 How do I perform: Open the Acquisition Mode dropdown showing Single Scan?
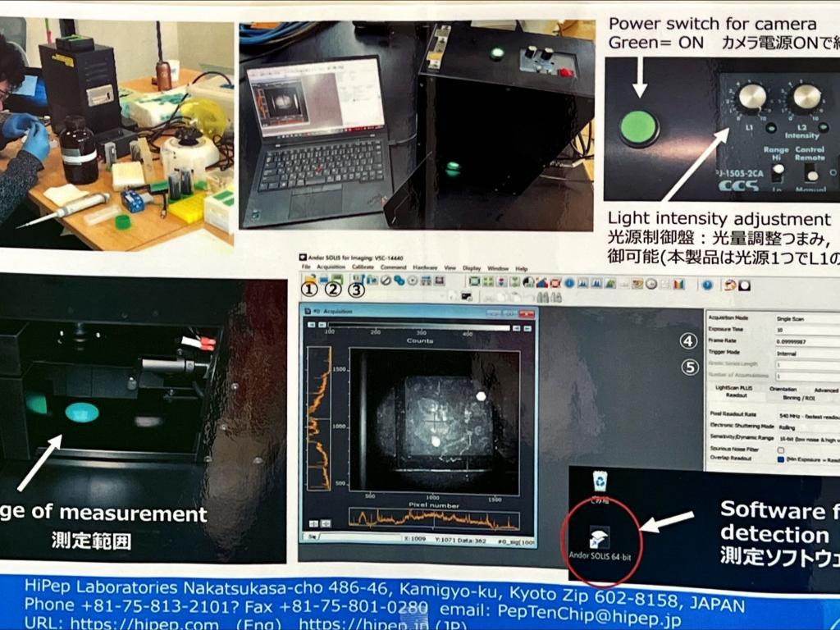[x=807, y=319]
